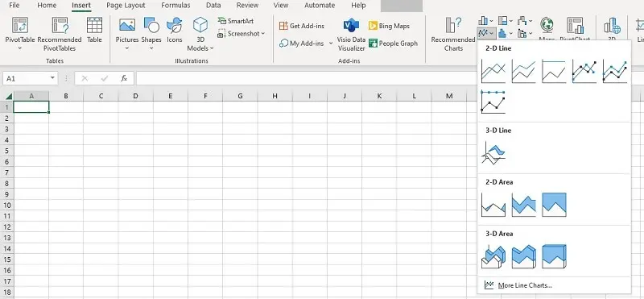Insert a 2-D Line chart
This screenshot has width=644, height=299.
click(x=493, y=71)
